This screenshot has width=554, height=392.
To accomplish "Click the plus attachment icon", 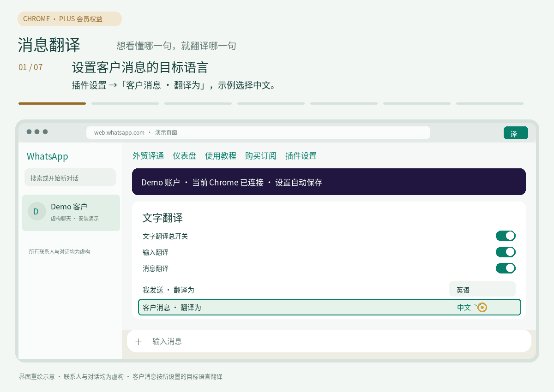I will [x=138, y=342].
